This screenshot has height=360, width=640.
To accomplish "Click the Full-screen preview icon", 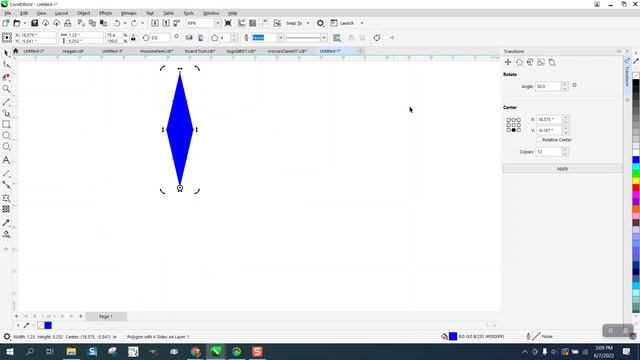I will [x=228, y=23].
